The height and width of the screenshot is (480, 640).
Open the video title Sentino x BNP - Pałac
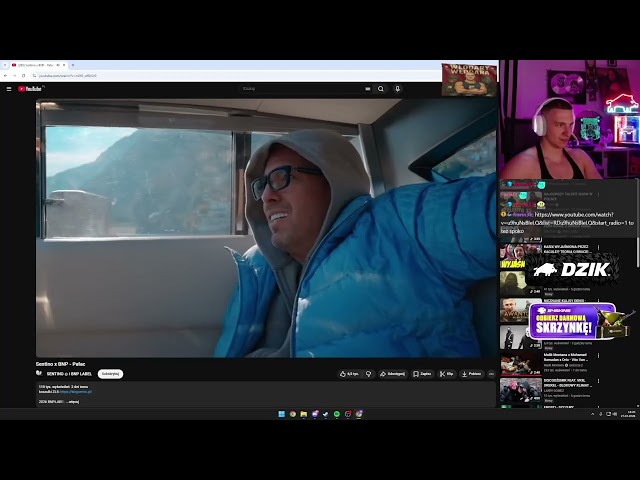60,364
